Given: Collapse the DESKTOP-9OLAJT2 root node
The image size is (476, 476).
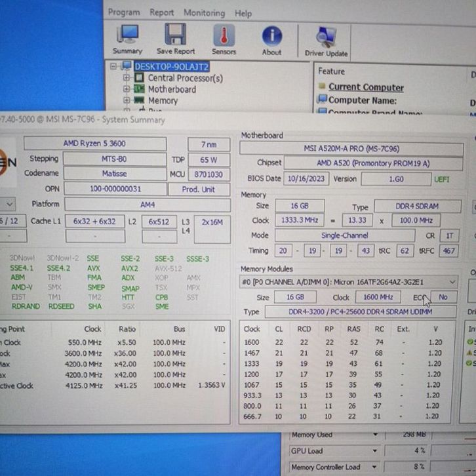Looking at the screenshot, I should coord(114,66).
